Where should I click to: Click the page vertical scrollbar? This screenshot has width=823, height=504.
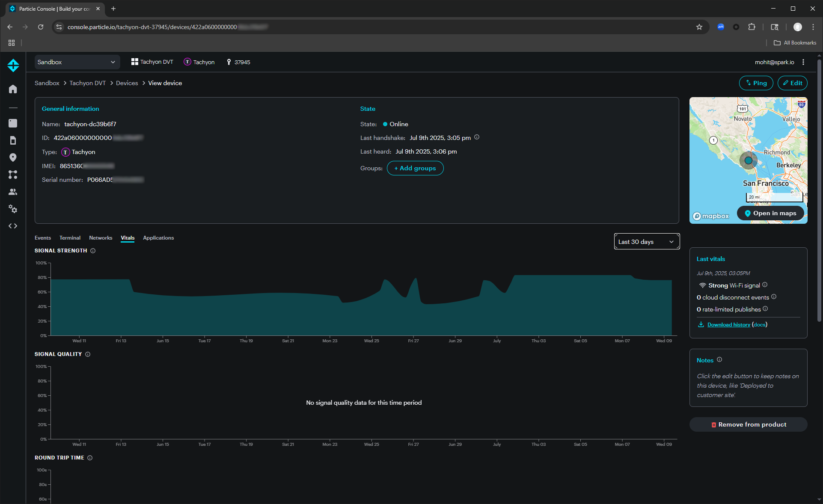point(819,190)
